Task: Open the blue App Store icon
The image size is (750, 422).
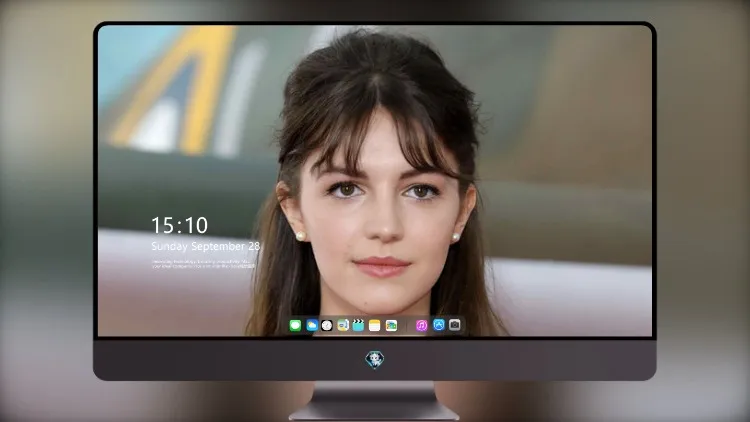Action: coord(439,325)
